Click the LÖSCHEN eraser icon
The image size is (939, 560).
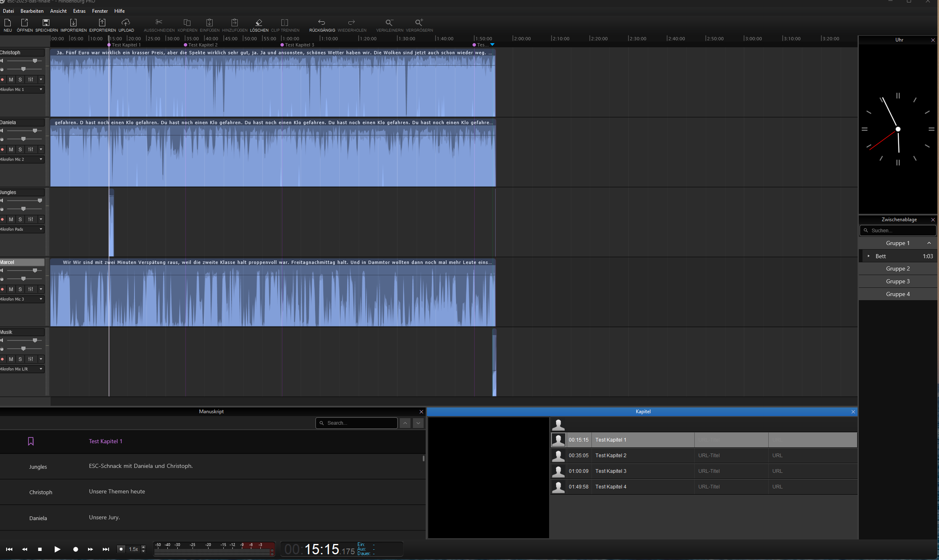(x=259, y=23)
